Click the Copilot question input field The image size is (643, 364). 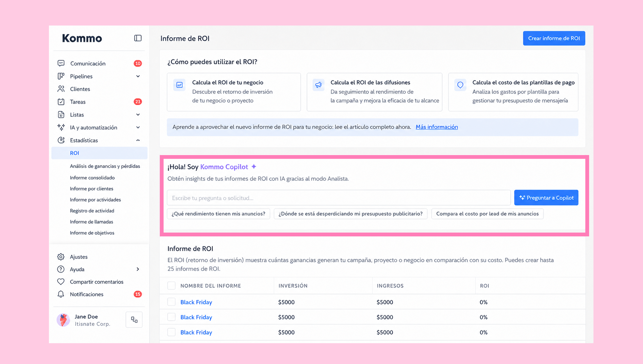[339, 198]
